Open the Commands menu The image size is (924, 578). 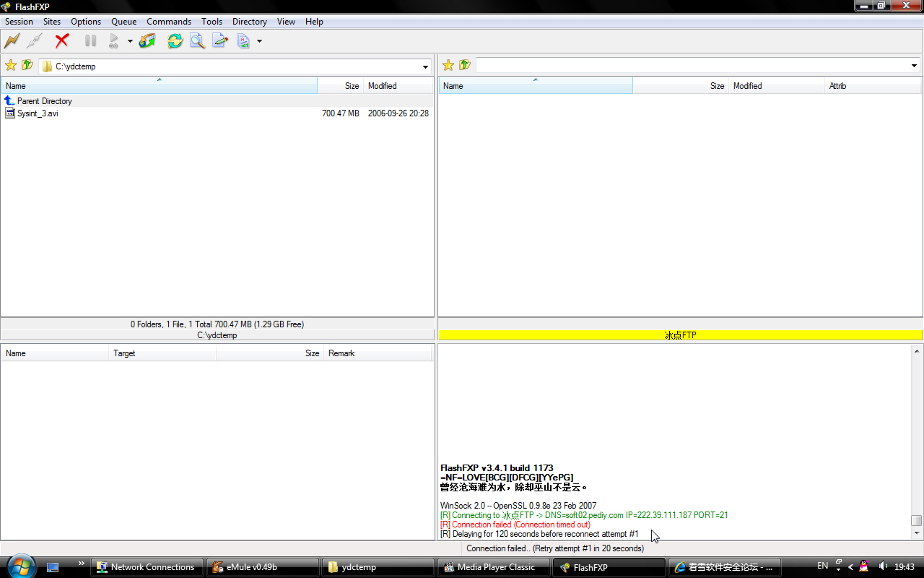click(x=169, y=22)
